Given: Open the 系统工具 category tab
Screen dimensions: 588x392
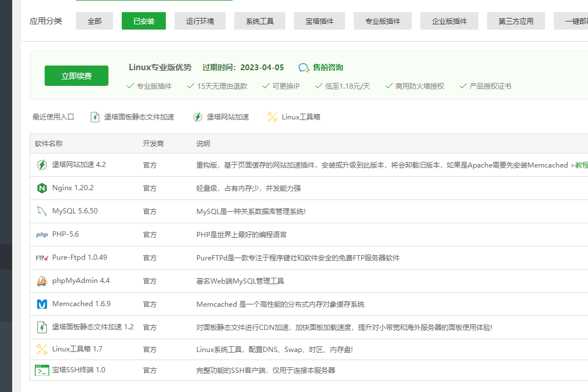Looking at the screenshot, I should [260, 21].
